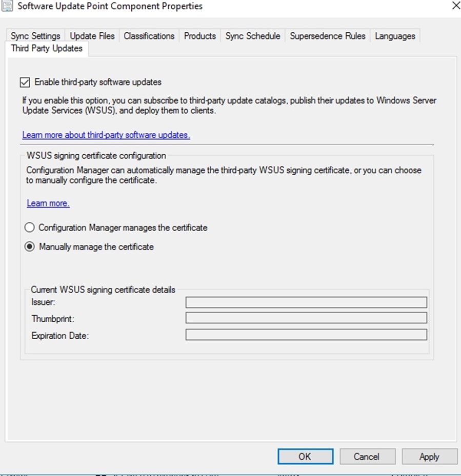Click the Current WSUS signing certificate details label
The image size is (461, 476).
point(103,289)
